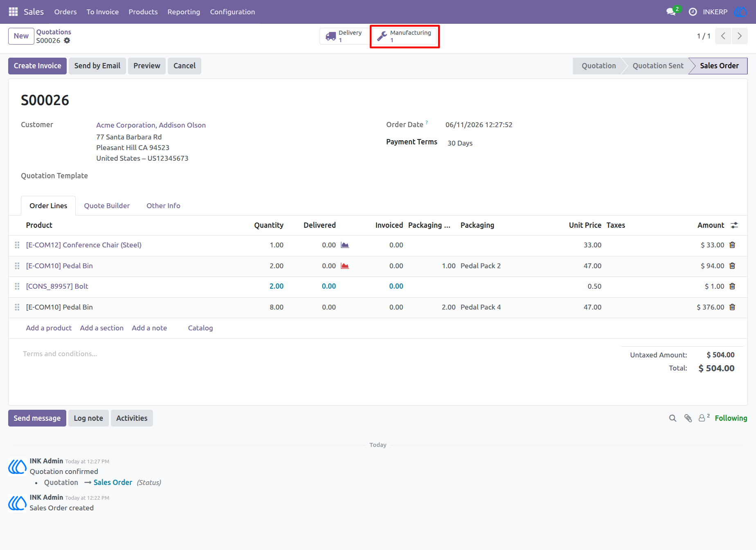Click forecast chart icon for Conference Chair

[345, 245]
